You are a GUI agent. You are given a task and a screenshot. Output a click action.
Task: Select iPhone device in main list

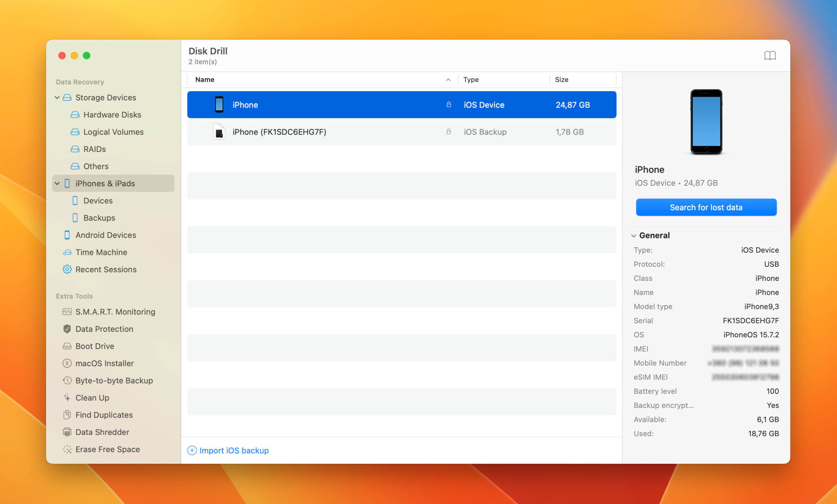point(401,104)
